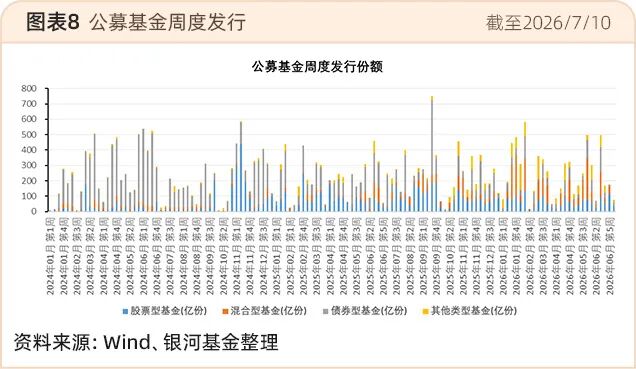636x369 pixels.
Task: Click x-axis label 2025年05月第3周
Action: (357, 256)
